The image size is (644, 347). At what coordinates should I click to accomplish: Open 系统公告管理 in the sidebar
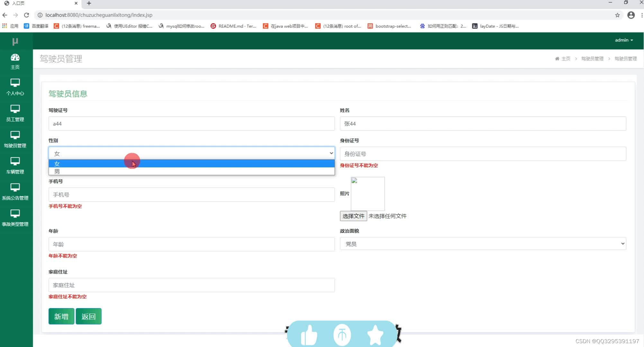pos(15,192)
